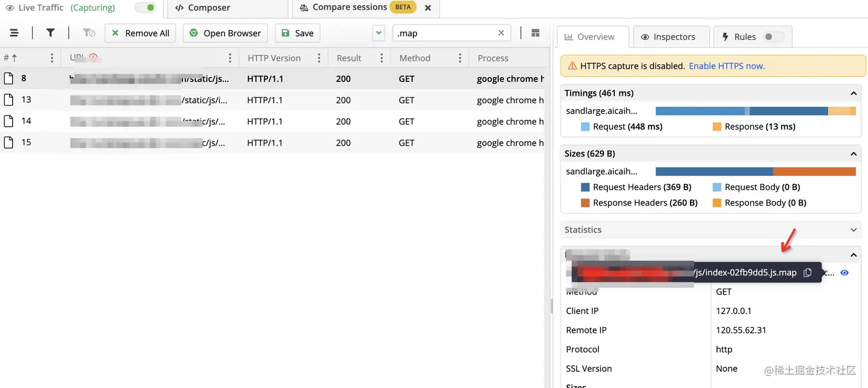Sort by the Method column header
This screenshot has height=388, width=868.
click(x=414, y=58)
